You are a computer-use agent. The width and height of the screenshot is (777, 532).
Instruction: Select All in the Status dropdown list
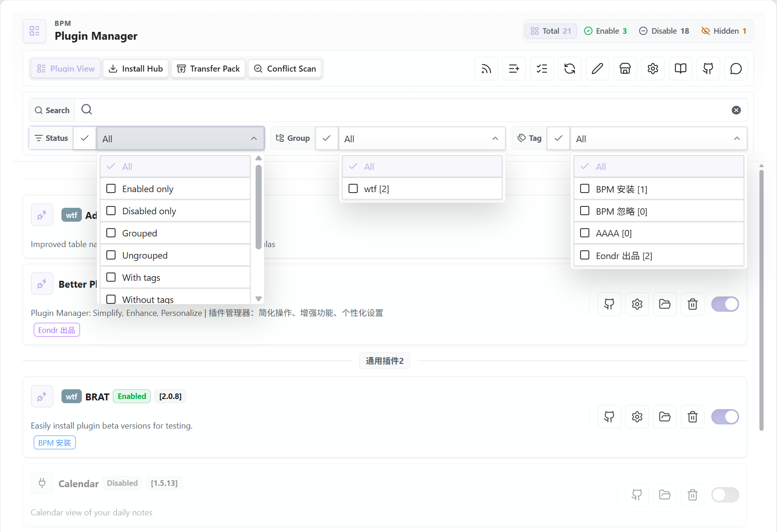[x=175, y=167]
